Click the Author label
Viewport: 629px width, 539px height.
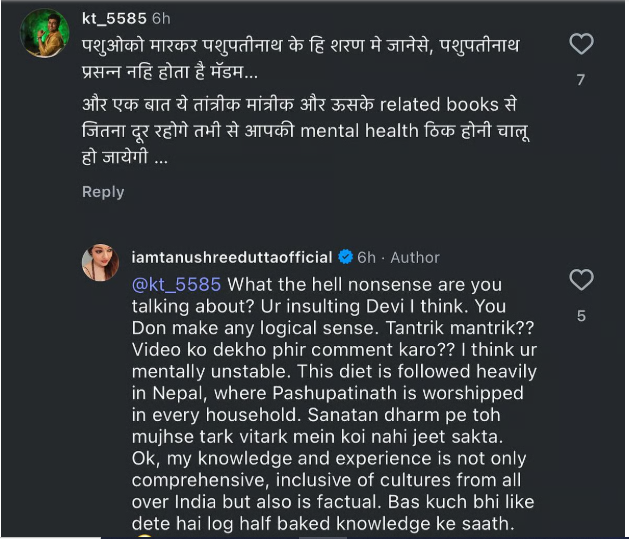[414, 257]
